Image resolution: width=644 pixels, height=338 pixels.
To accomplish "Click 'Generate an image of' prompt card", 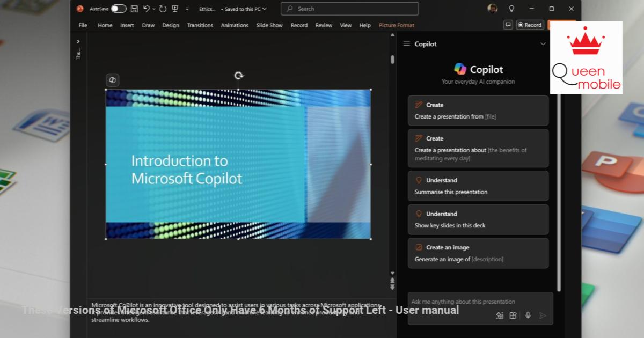I will click(478, 253).
